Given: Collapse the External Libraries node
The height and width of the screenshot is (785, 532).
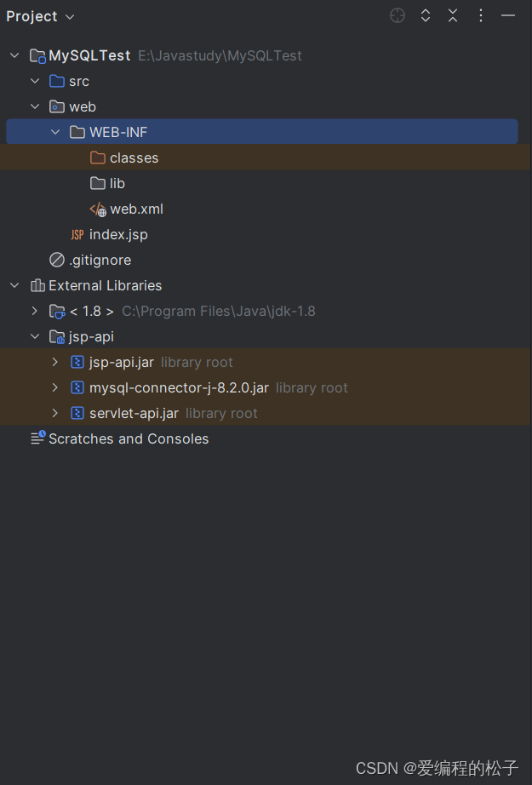Looking at the screenshot, I should coord(14,285).
